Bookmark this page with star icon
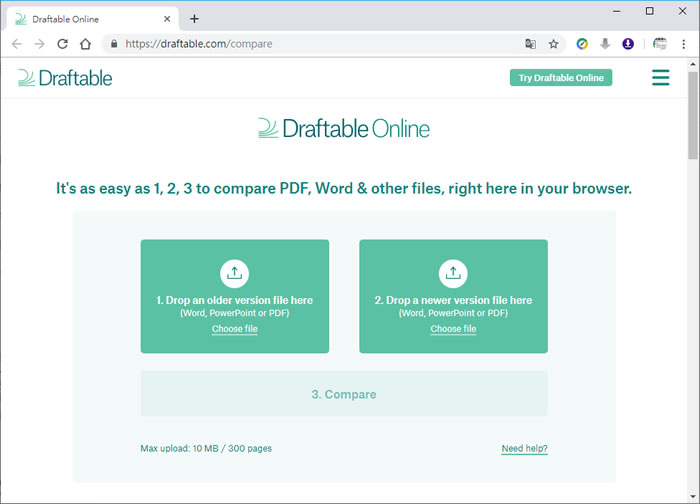 553,44
